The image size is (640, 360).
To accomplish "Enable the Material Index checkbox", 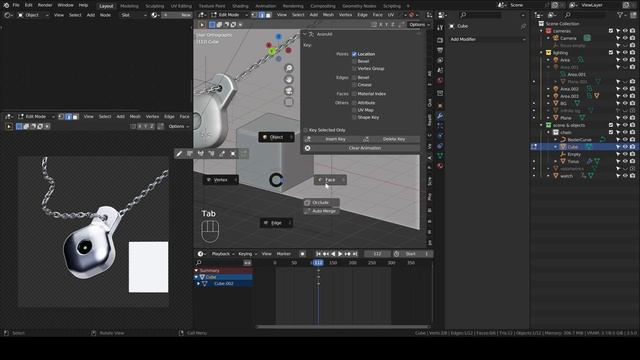I will coord(354,94).
